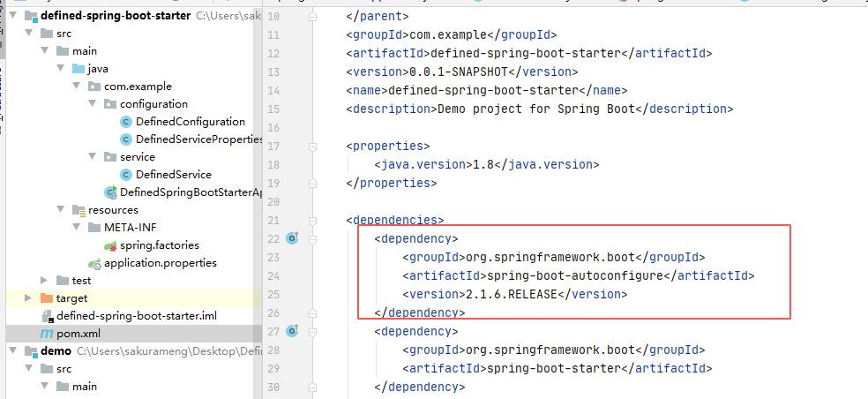Click the java source folder icon
Screen dimensions: 868x399
(79, 69)
